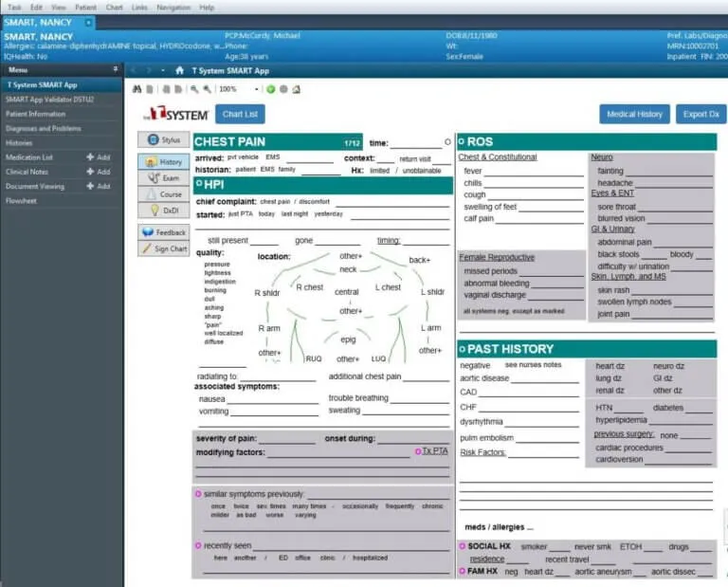The image size is (728, 587).
Task: Click the green go button in toolbar
Action: (x=271, y=89)
